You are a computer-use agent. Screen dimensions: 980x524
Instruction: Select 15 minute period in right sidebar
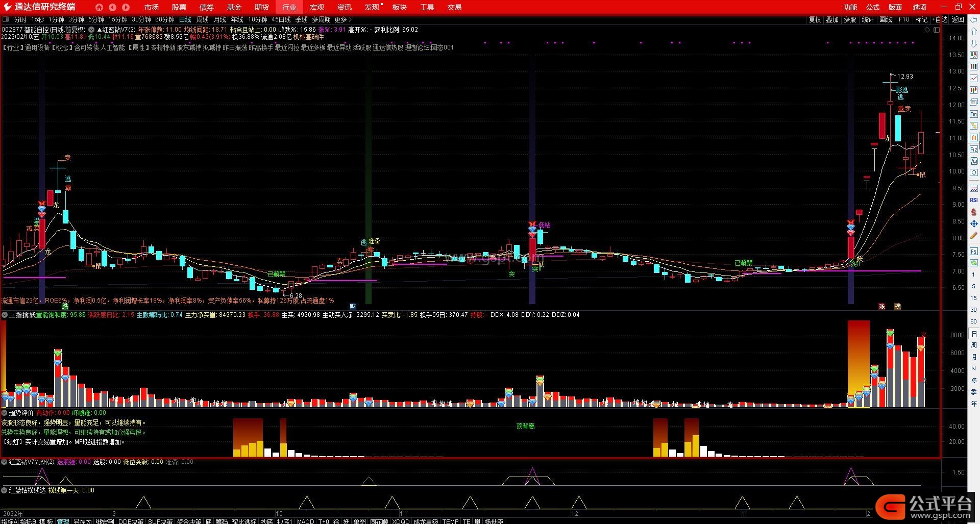[x=974, y=298]
